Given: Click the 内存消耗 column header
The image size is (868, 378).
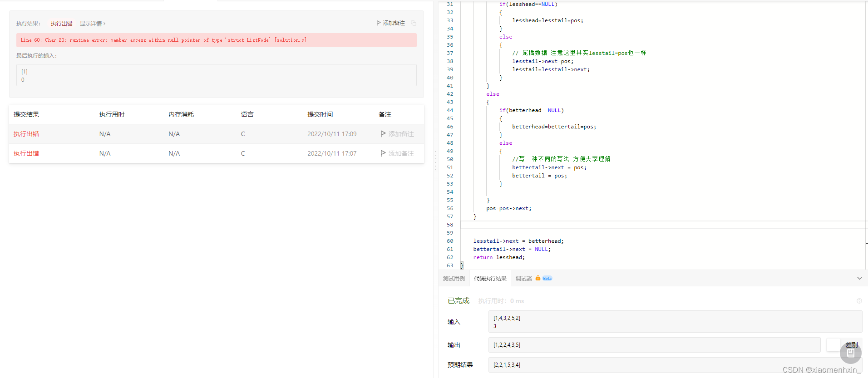Looking at the screenshot, I should pos(181,114).
